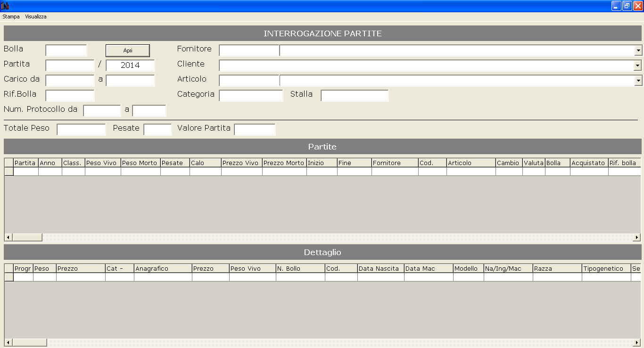Click the Class. column header
The height and width of the screenshot is (348, 644).
[x=74, y=163]
